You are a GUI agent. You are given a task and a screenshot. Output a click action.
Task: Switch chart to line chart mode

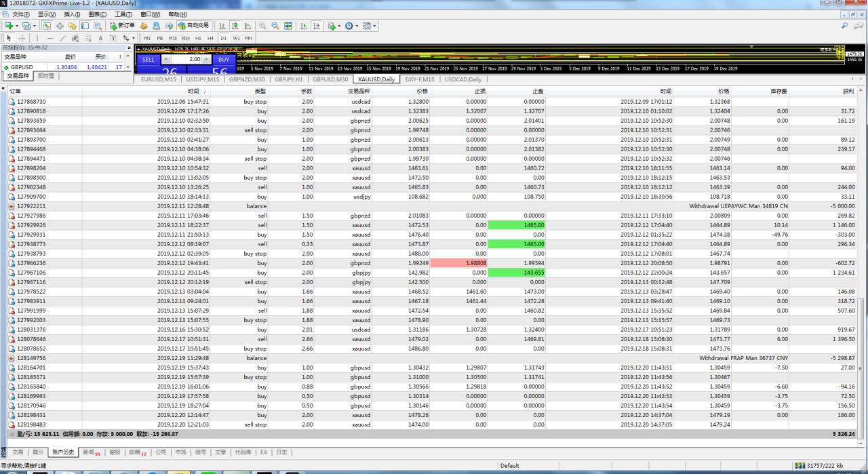tap(248, 26)
